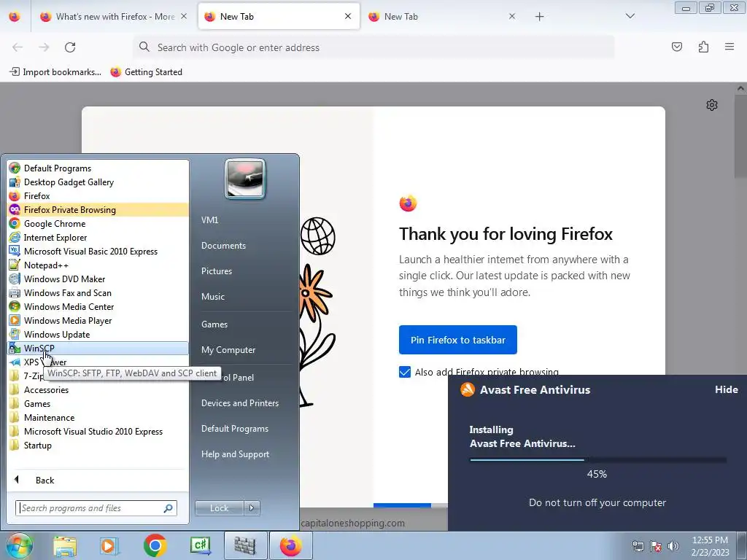Image resolution: width=747 pixels, height=560 pixels.
Task: Click Action Center flag tray icon
Action: (x=656, y=546)
